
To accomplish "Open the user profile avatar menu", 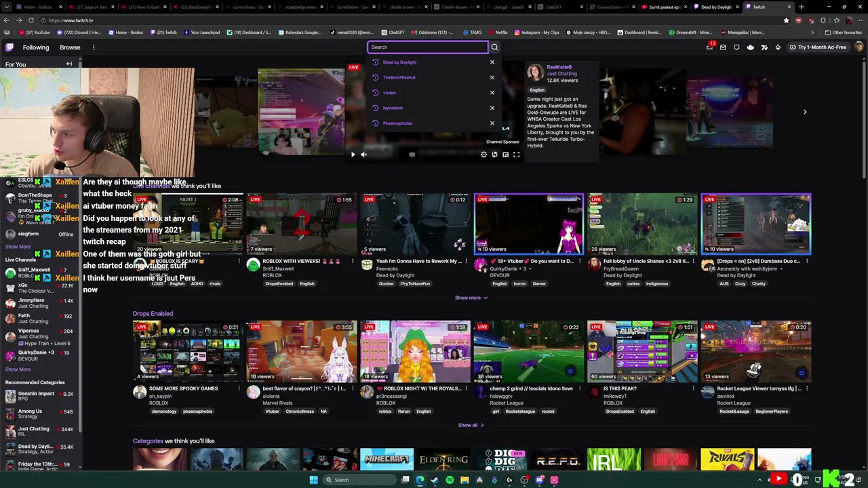I will click(x=859, y=47).
